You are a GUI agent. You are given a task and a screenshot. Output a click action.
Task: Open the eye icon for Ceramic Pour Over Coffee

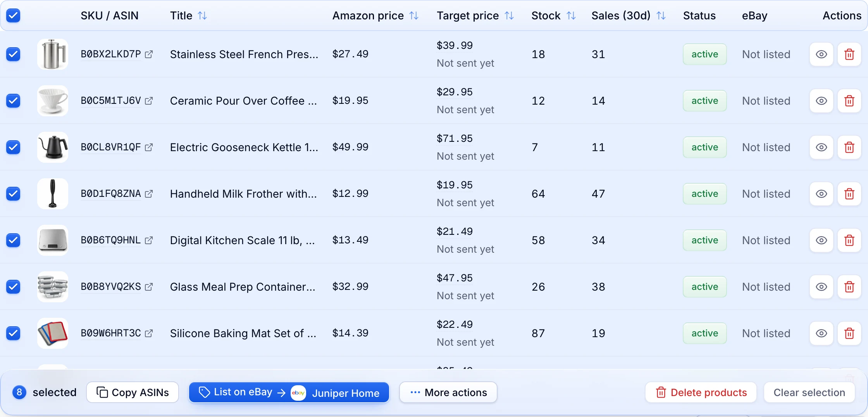pyautogui.click(x=821, y=101)
